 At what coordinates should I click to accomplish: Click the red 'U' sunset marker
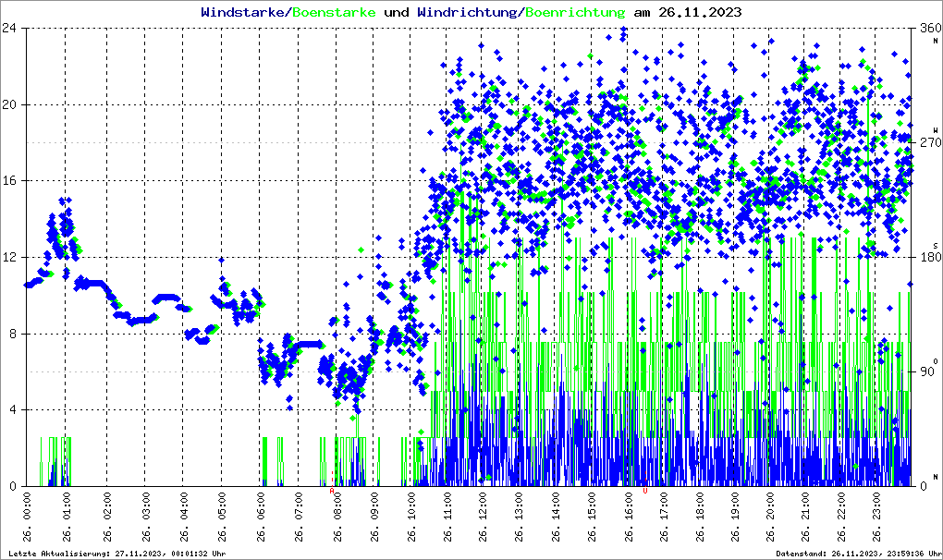(x=644, y=491)
